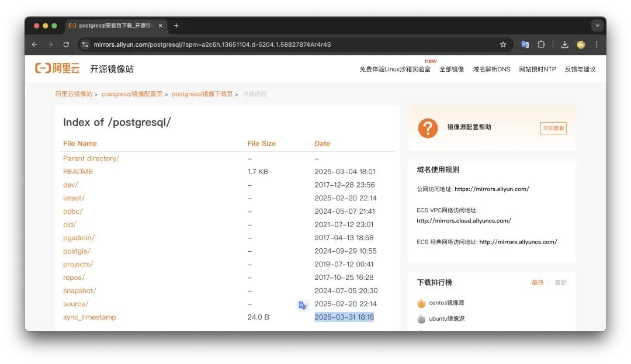Open the Parent directory/ link
Viewport: 631px width, 364px height.
[x=91, y=158]
